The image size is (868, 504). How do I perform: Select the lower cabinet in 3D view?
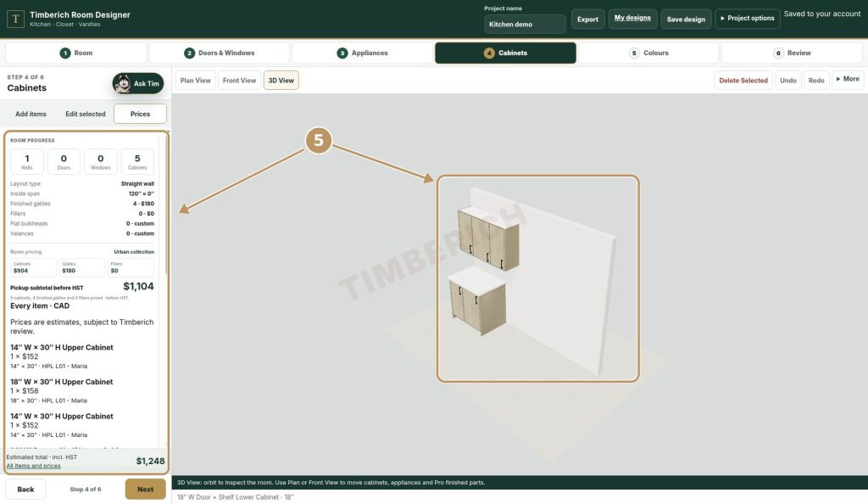[478, 300]
